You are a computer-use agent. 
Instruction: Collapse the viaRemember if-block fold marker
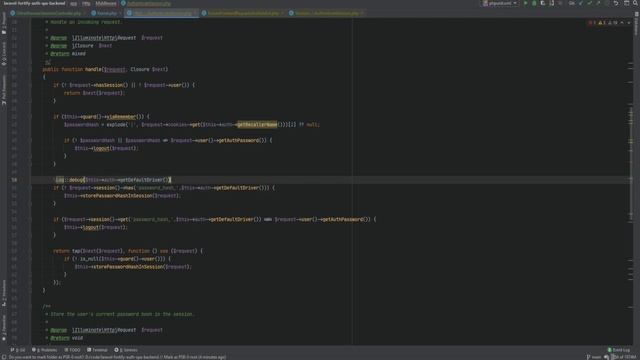tap(31, 117)
